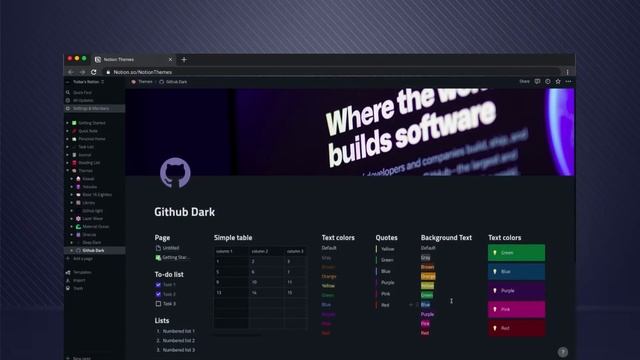The image size is (640, 360).
Task: Reload the Notion page
Action: tap(93, 72)
